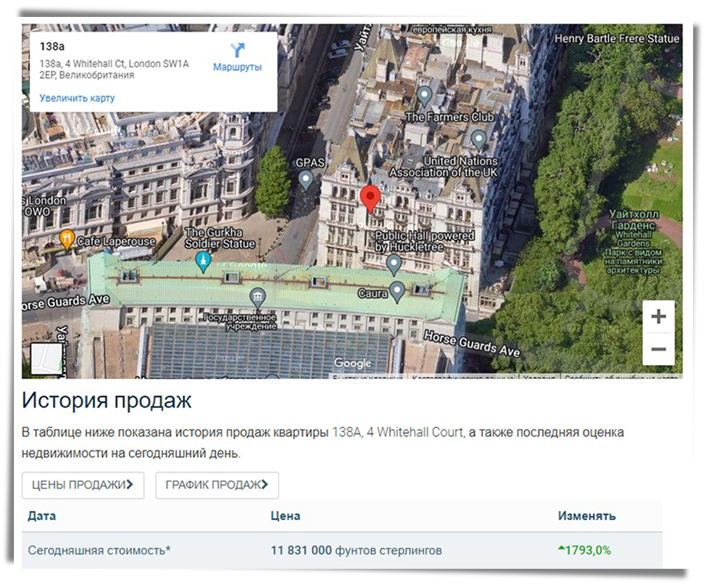Screen dimensions: 707x588
Task: Select the GPAS map pin
Action: click(306, 181)
